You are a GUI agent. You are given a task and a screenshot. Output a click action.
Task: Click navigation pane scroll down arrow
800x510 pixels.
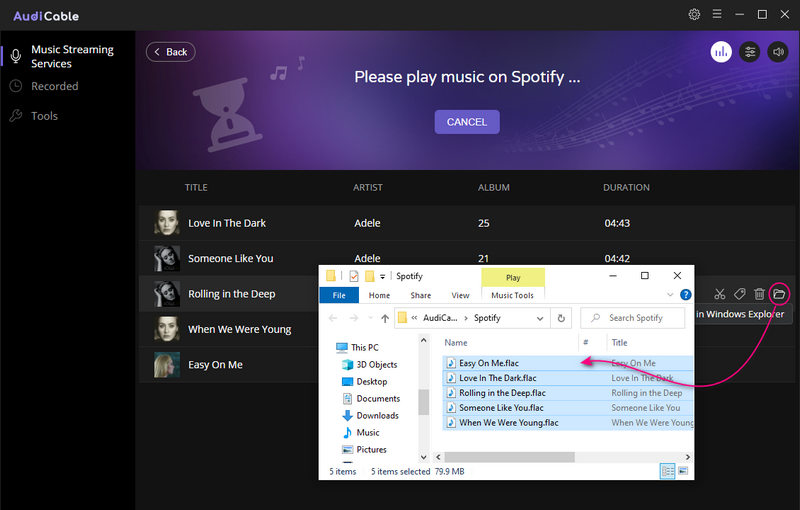pos(423,457)
